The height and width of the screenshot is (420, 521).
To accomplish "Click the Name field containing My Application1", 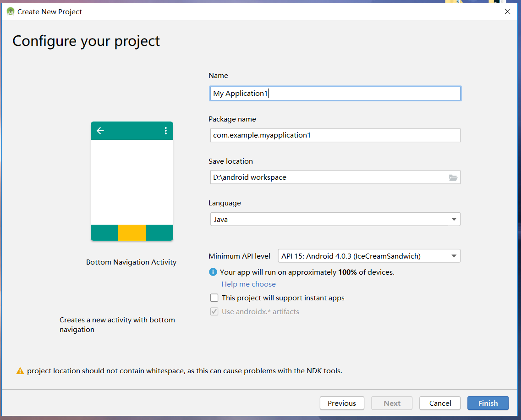I will click(335, 94).
